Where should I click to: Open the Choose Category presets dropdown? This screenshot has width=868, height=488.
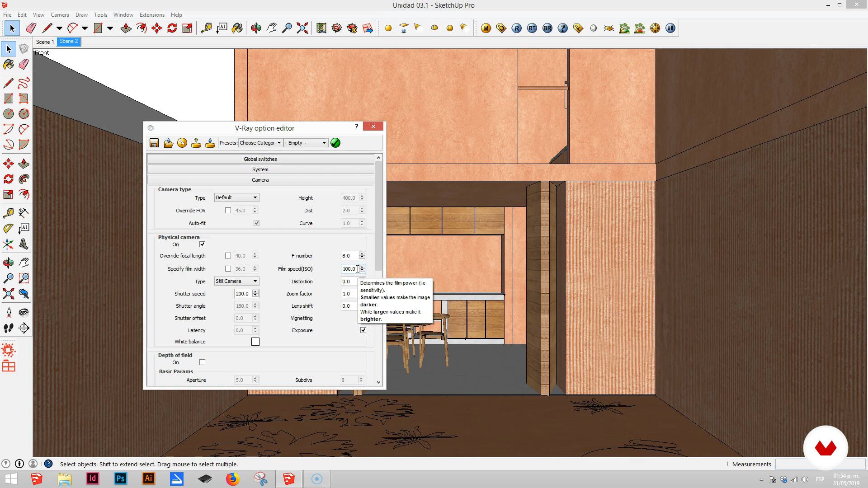pos(260,143)
